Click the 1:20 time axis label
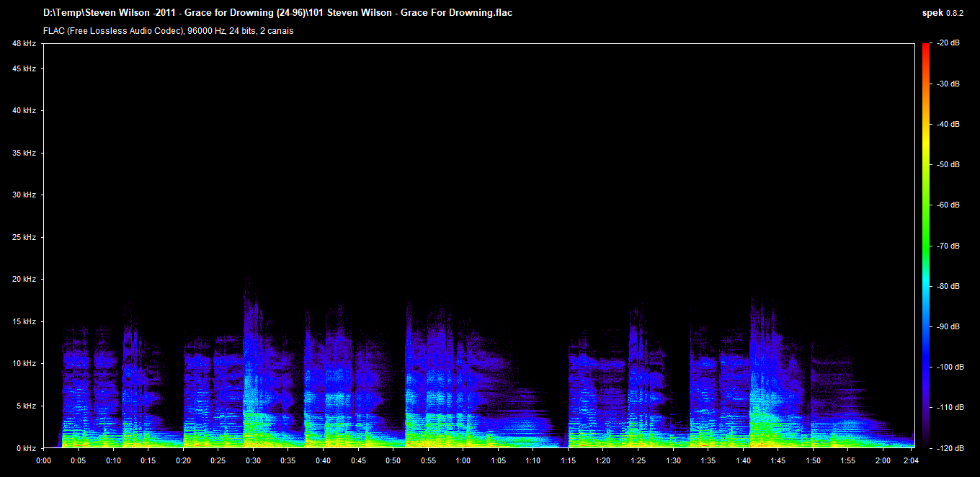Image resolution: width=980 pixels, height=477 pixels. (x=602, y=460)
